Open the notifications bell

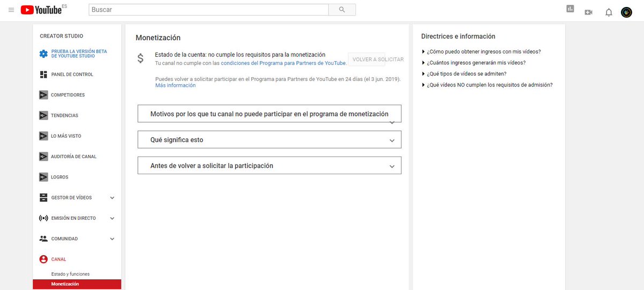[x=609, y=12]
